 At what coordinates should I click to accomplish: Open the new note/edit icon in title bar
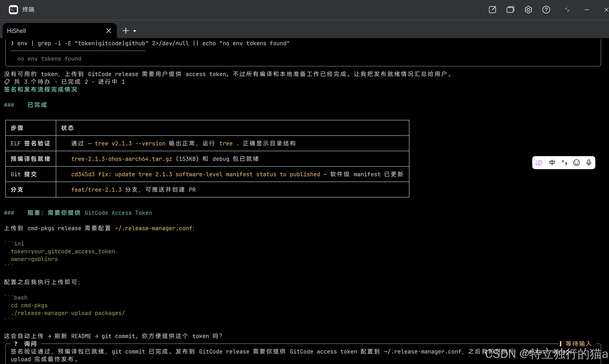tap(492, 9)
